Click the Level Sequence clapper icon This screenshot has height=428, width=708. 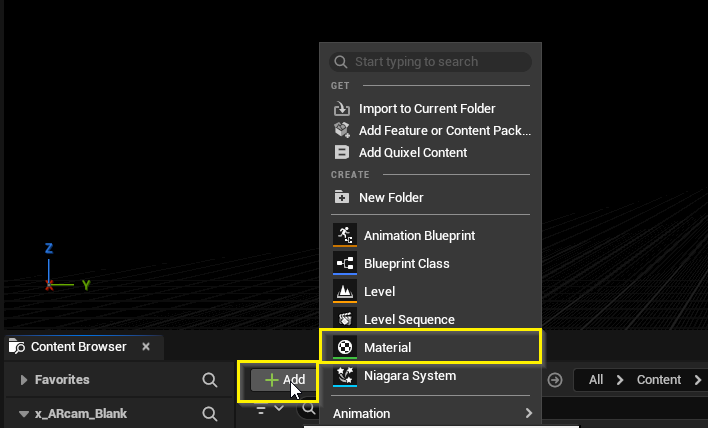click(344, 320)
